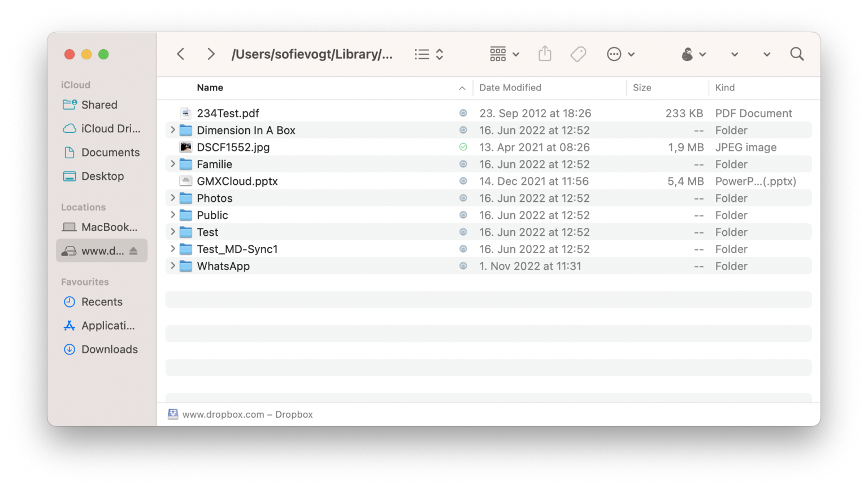Click the back navigation arrow
868x489 pixels.
(180, 54)
